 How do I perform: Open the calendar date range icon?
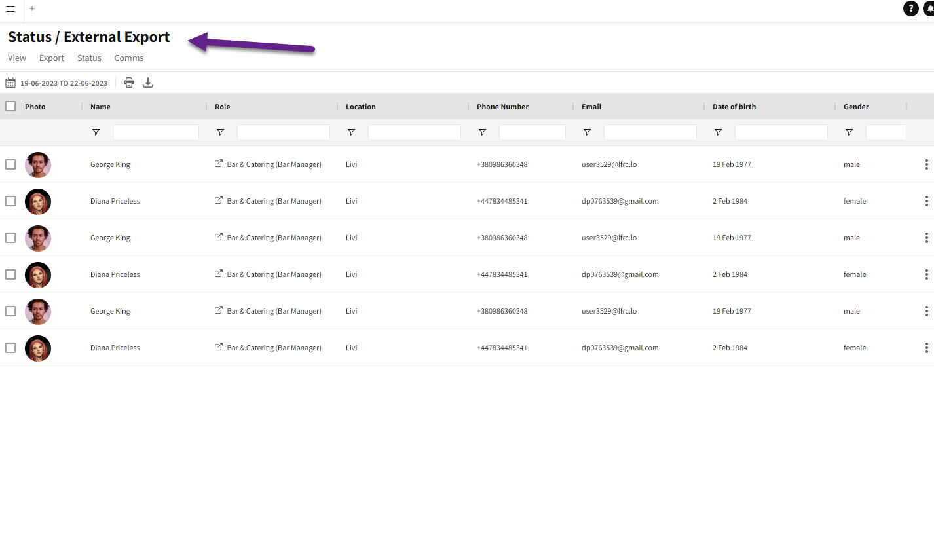click(x=10, y=83)
